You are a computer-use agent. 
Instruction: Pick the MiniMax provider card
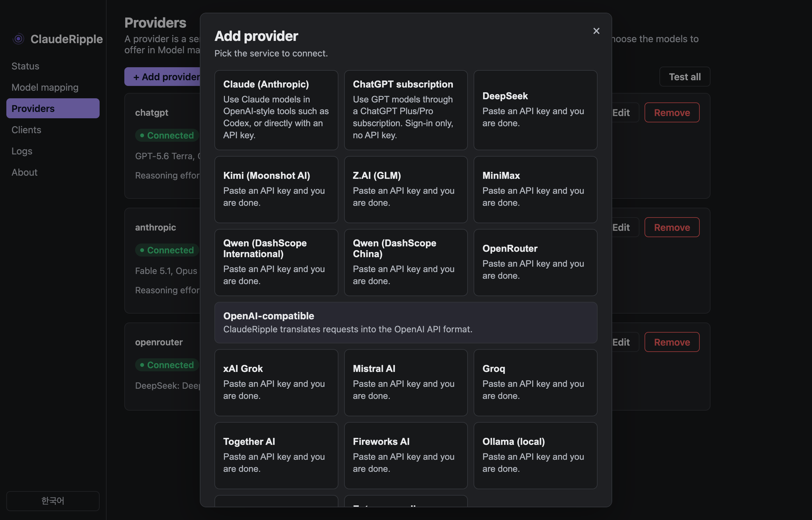click(x=535, y=189)
